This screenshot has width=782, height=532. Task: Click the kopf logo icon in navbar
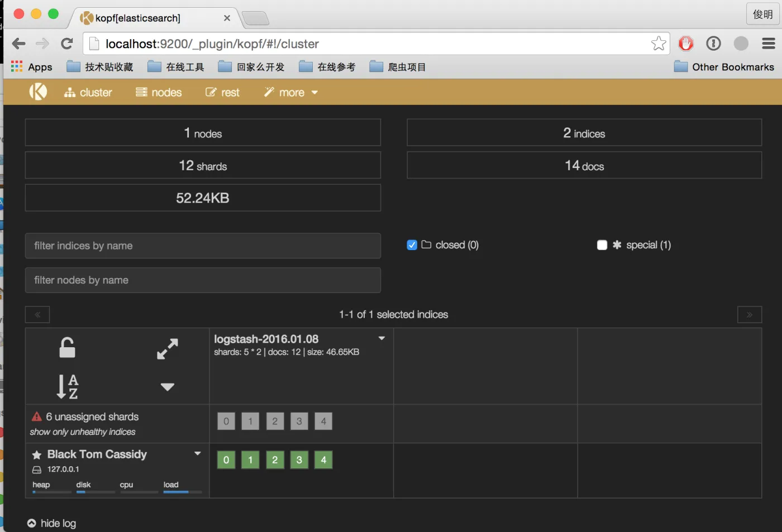38,92
